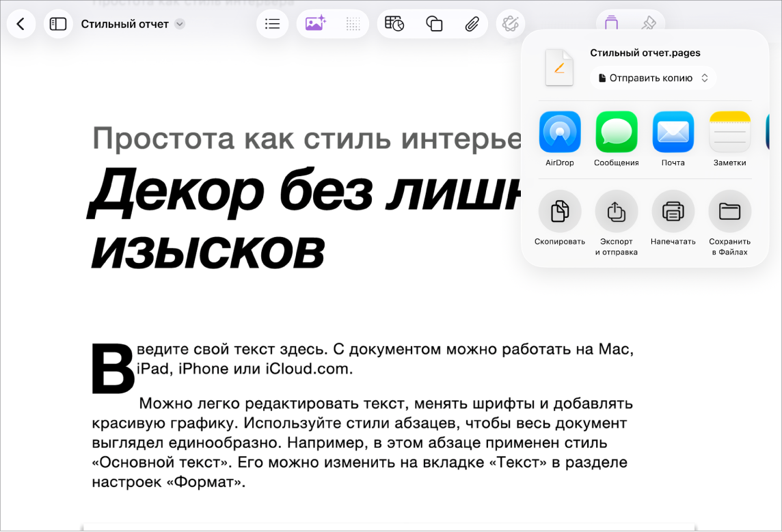
Task: Open the Отправить копию dropdown
Action: [653, 79]
